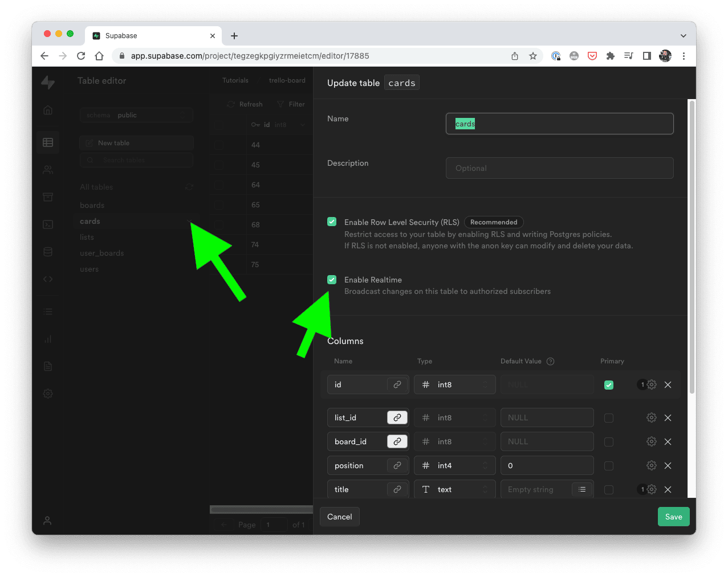Screen dimensions: 728x577
Task: Mark board_id as primary key
Action: click(609, 442)
